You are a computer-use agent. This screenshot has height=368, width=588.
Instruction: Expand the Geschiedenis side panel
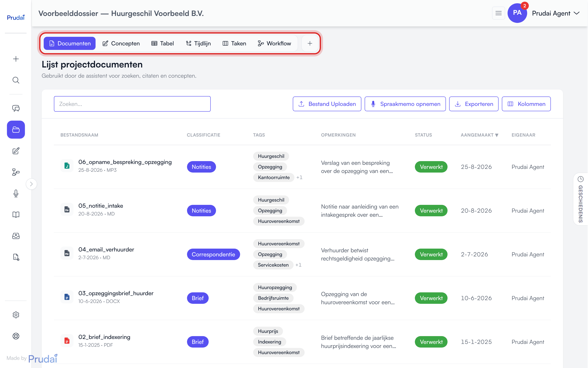(580, 199)
